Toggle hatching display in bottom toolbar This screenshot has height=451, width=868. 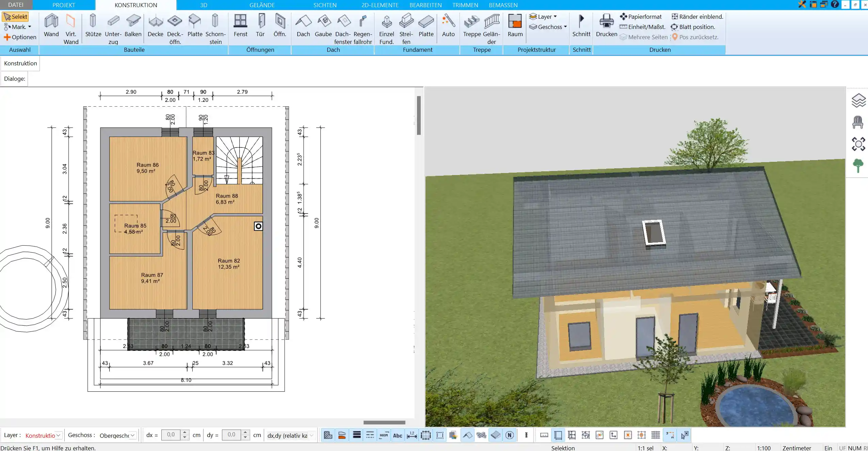click(x=328, y=435)
